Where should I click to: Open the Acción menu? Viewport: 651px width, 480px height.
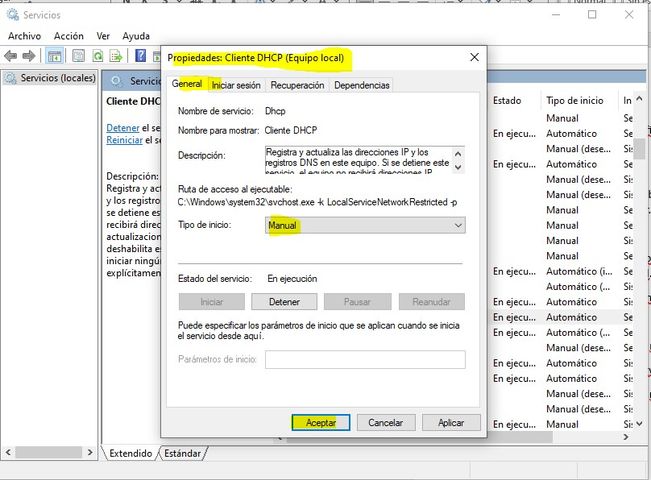pyautogui.click(x=69, y=36)
